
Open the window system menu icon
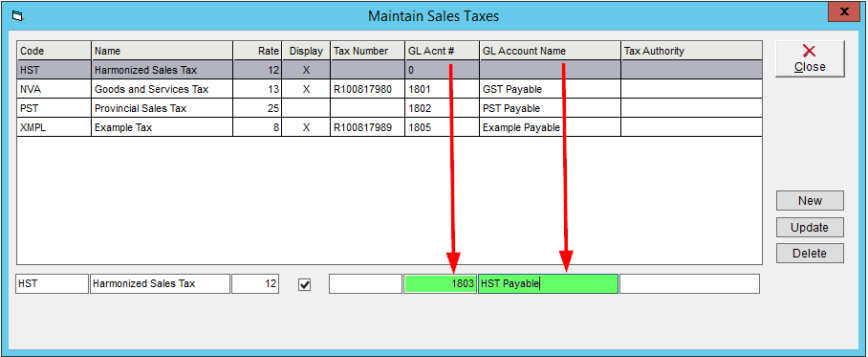[x=16, y=16]
